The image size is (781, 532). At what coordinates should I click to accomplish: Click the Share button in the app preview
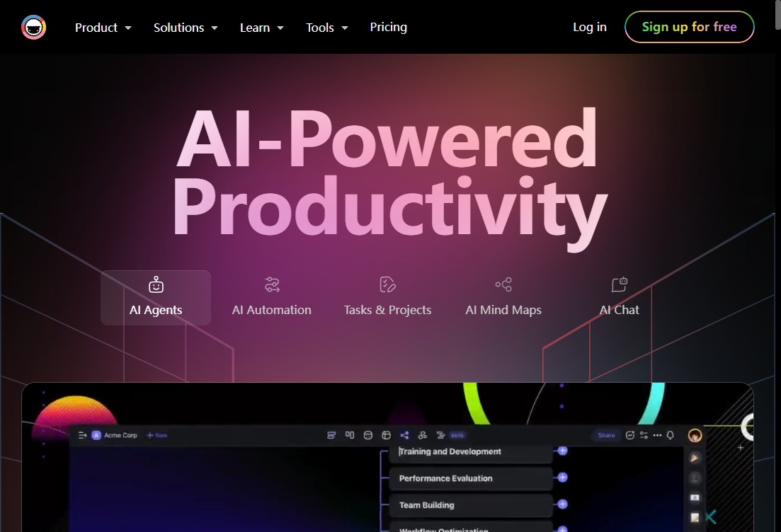pos(606,435)
